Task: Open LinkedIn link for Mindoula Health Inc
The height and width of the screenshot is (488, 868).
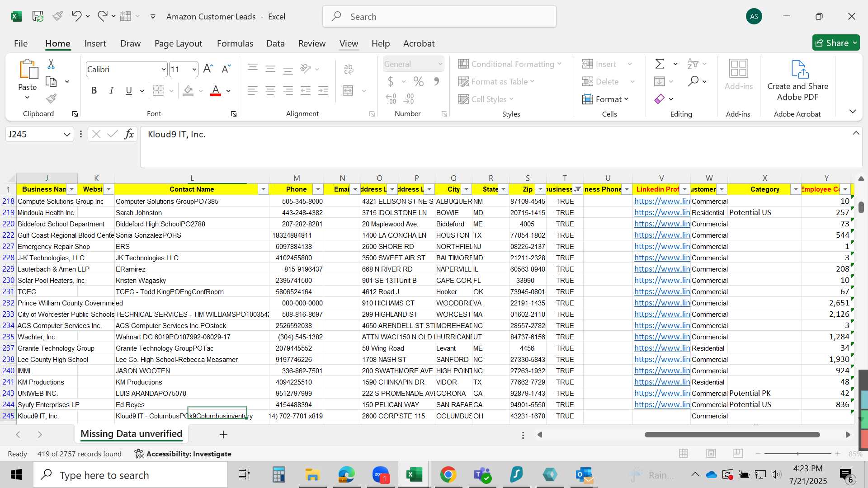Action: point(662,212)
